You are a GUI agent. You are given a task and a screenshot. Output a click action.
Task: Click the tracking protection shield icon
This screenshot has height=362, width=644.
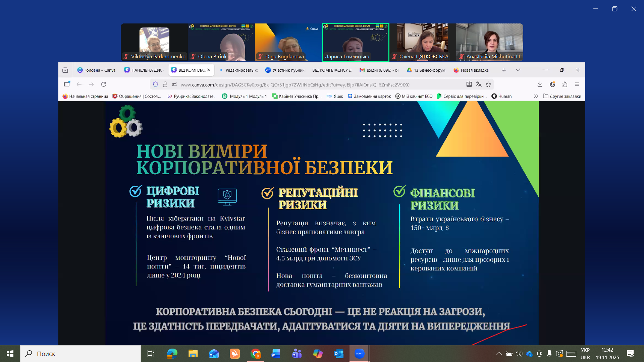155,84
